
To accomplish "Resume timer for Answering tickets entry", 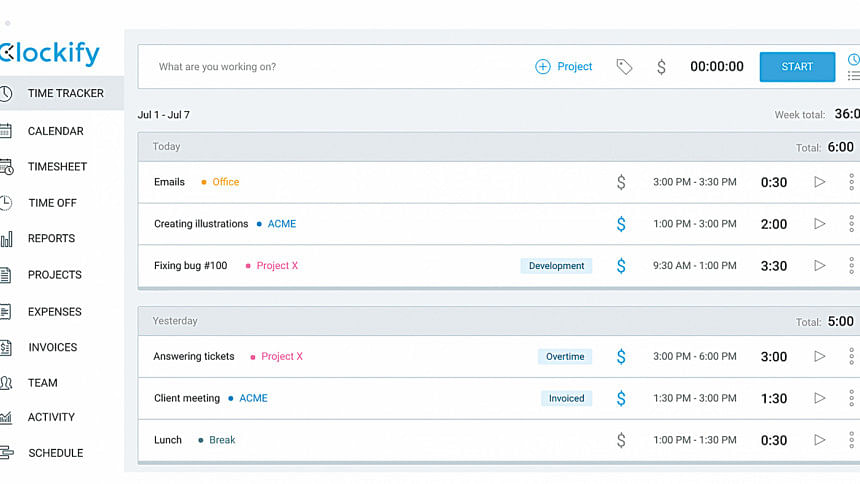I will point(820,356).
